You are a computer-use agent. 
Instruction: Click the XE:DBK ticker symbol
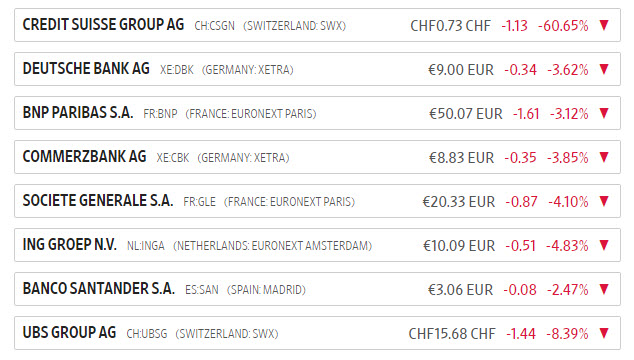pyautogui.click(x=177, y=70)
